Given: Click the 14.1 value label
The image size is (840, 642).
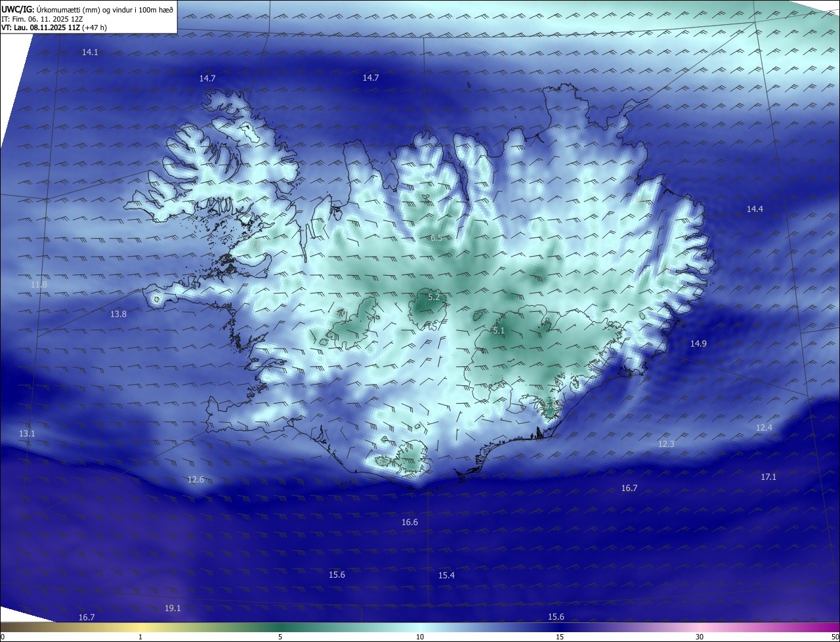Looking at the screenshot, I should click(x=90, y=52).
